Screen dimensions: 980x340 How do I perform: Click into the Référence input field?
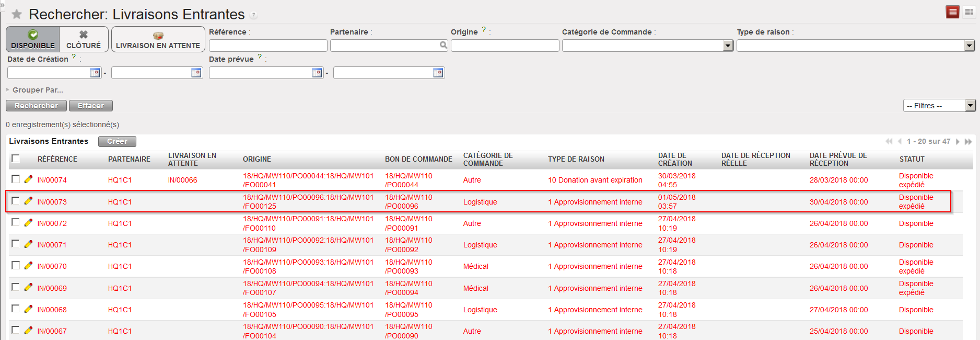point(267,46)
